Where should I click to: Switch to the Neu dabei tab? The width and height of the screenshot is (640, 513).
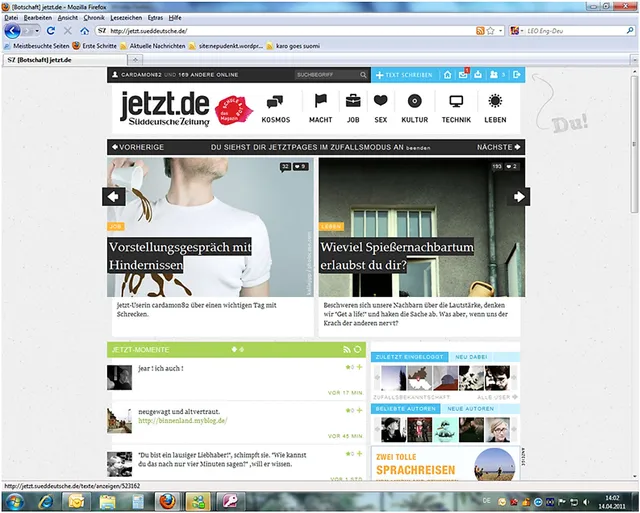pyautogui.click(x=471, y=357)
